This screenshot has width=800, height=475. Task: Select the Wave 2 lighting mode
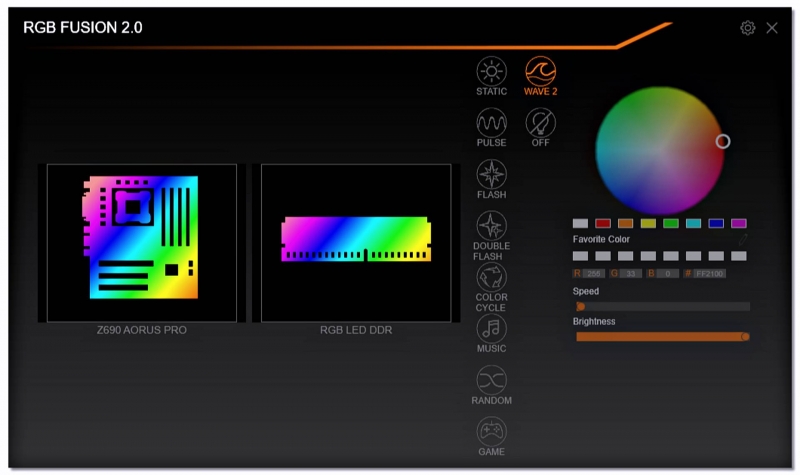click(x=540, y=76)
